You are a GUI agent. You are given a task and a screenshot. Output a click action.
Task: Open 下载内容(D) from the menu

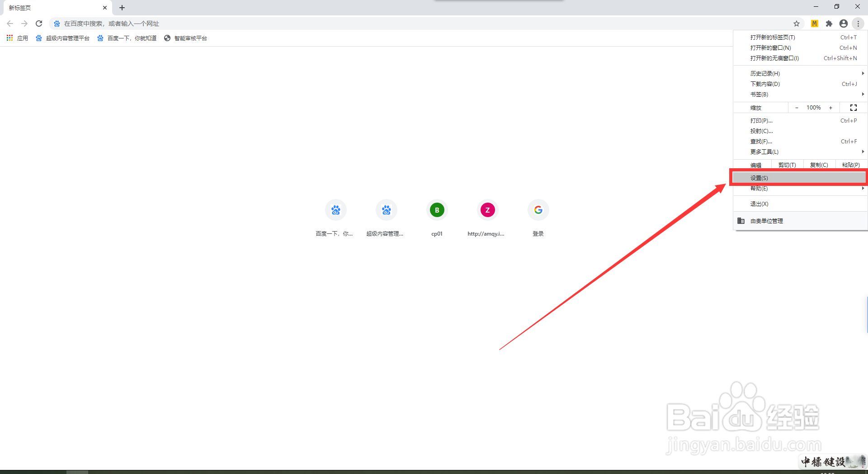[x=800, y=84]
